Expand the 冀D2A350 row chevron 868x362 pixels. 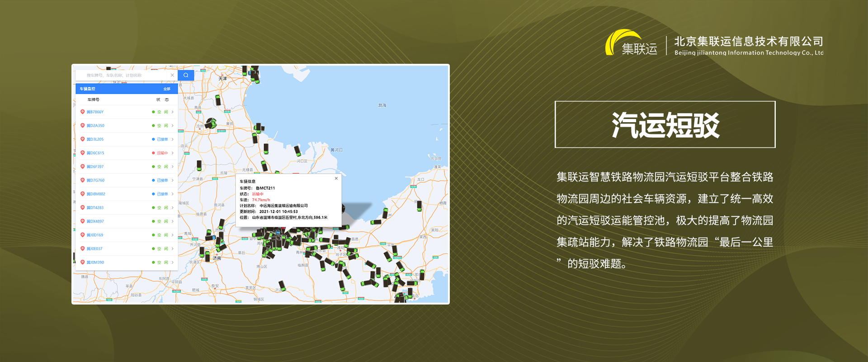point(173,126)
